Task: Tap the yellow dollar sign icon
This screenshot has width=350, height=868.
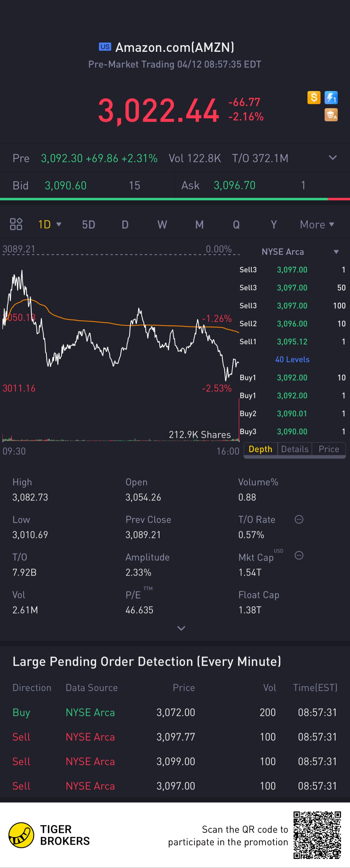Action: (314, 98)
